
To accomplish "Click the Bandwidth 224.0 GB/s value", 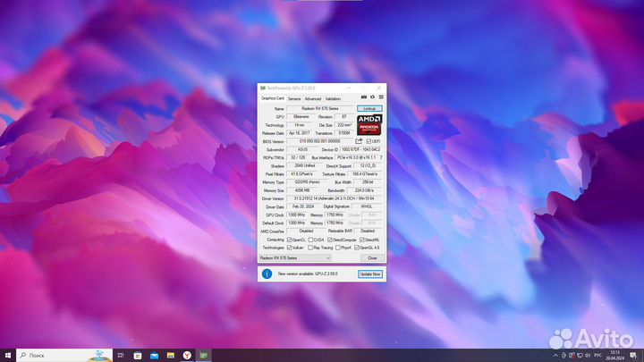I will click(364, 190).
